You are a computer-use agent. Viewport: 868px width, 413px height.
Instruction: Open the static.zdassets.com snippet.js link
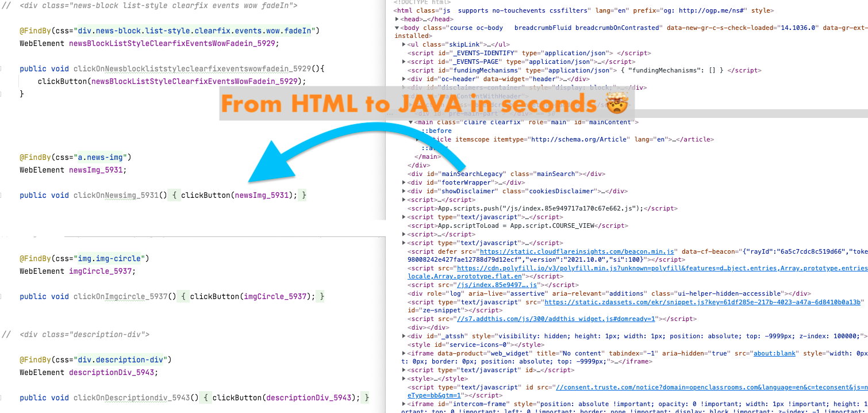click(702, 302)
